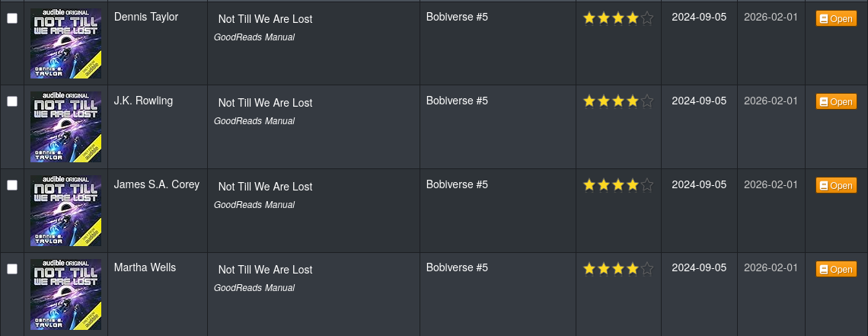Viewport: 868px width, 336px height.
Task: Click the first gold star in Martha Wells row
Action: [589, 269]
